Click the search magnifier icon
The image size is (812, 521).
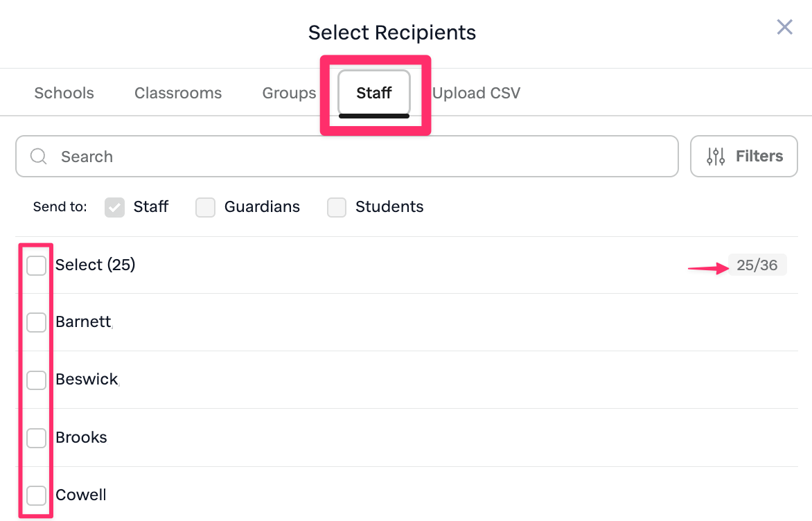[x=39, y=157]
